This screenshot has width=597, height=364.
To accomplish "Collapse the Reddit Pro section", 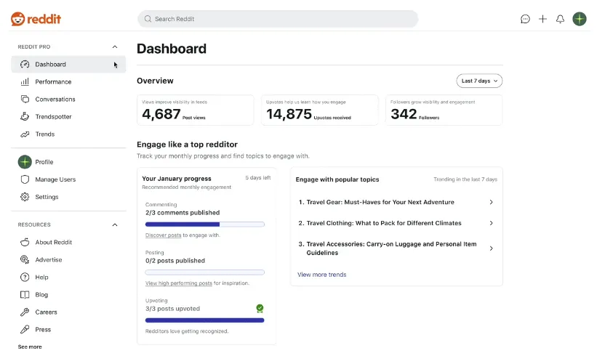I will (x=115, y=46).
